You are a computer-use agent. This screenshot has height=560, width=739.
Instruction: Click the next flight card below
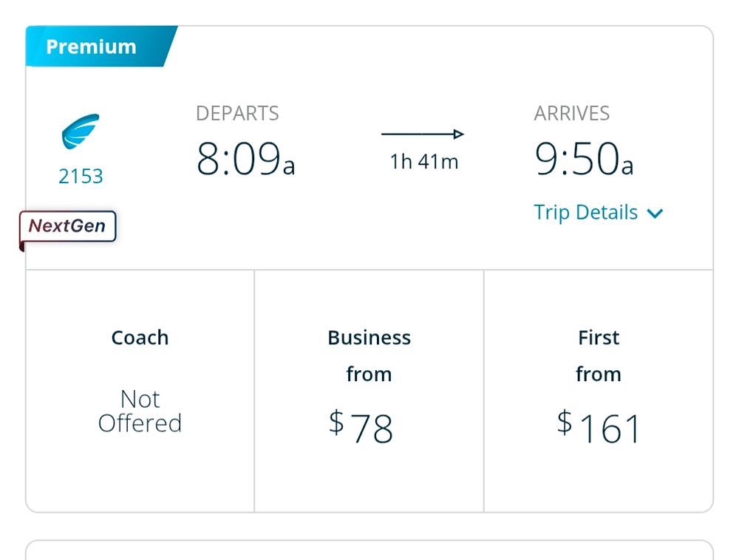(369, 550)
